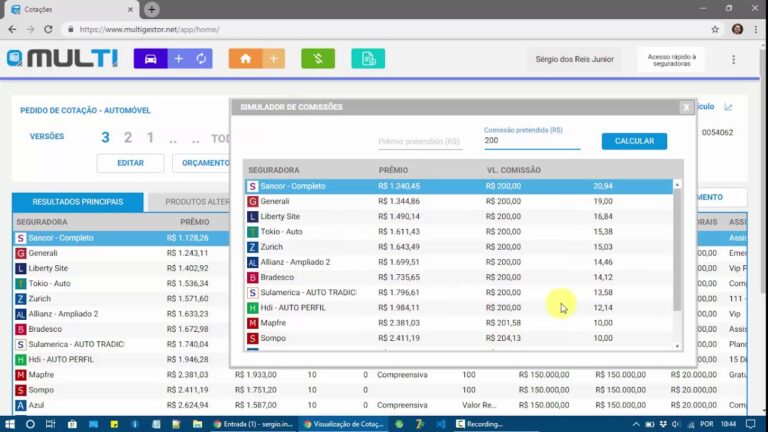Click the plus icon next to the car button
The height and width of the screenshot is (432, 768).
click(x=179, y=59)
